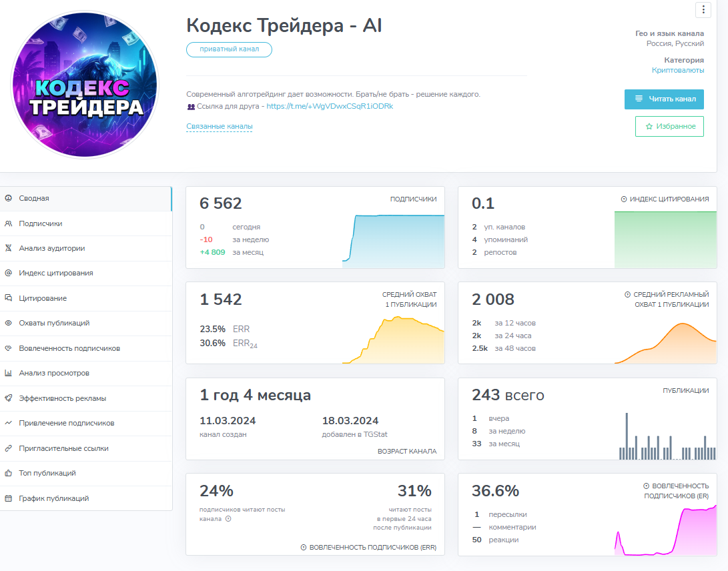Click the 36.6% engagement value

(495, 491)
